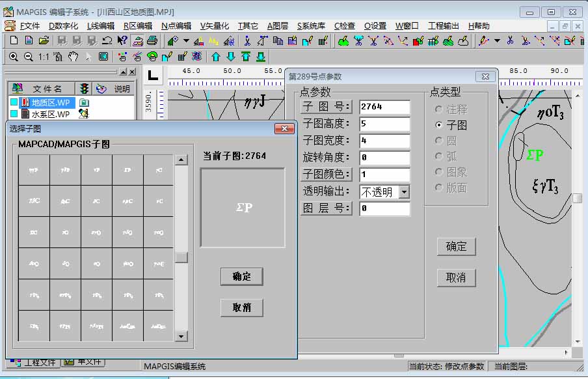The height and width of the screenshot is (379, 588).
Task: Open the H帮助 menu
Action: pos(479,26)
